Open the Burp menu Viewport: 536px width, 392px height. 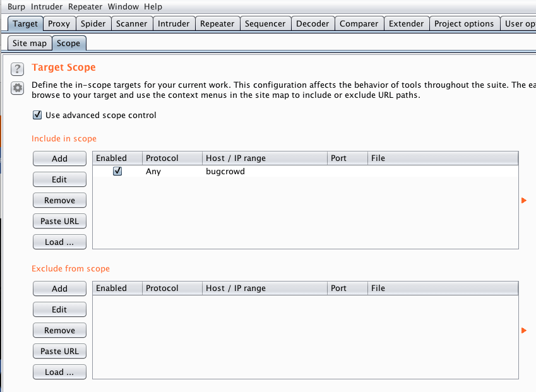pos(16,6)
